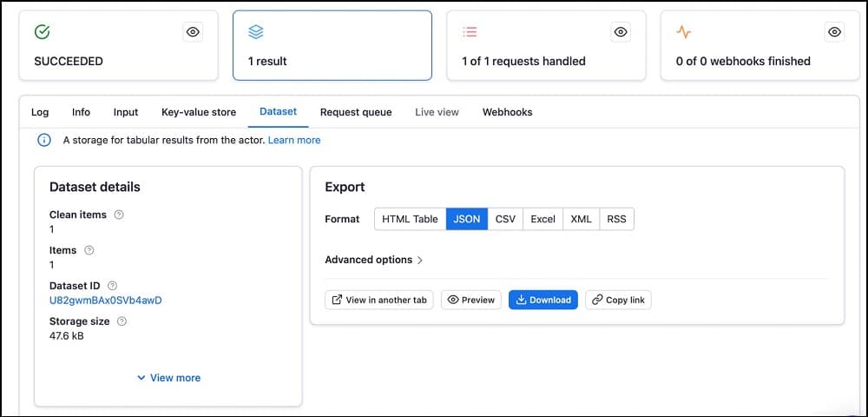Follow the Learn more link
The width and height of the screenshot is (868, 417).
[294, 140]
